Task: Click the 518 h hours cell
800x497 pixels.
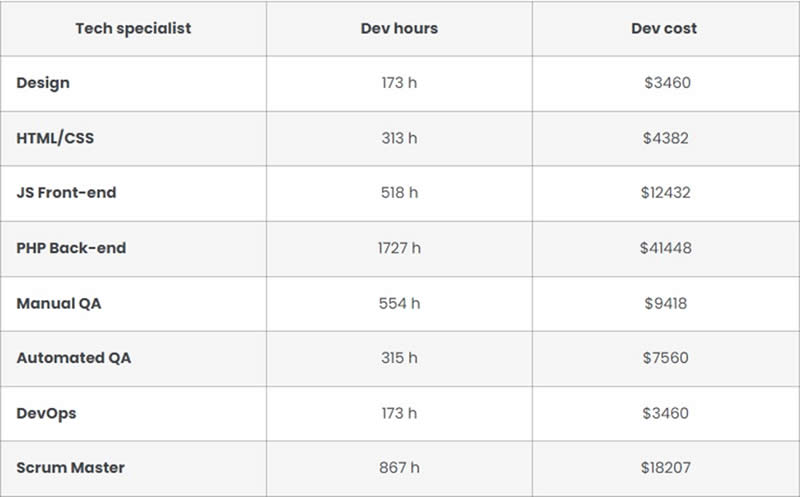Action: [399, 193]
